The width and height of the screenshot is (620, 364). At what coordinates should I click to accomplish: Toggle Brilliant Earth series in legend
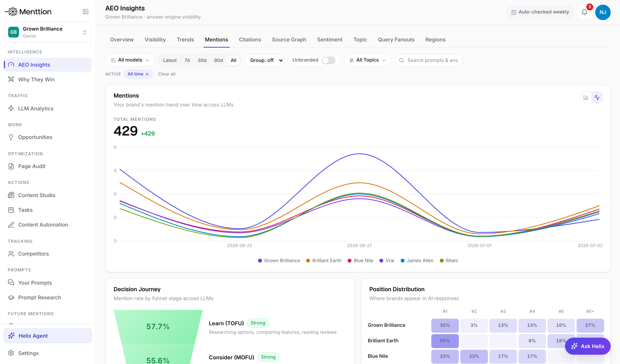324,261
